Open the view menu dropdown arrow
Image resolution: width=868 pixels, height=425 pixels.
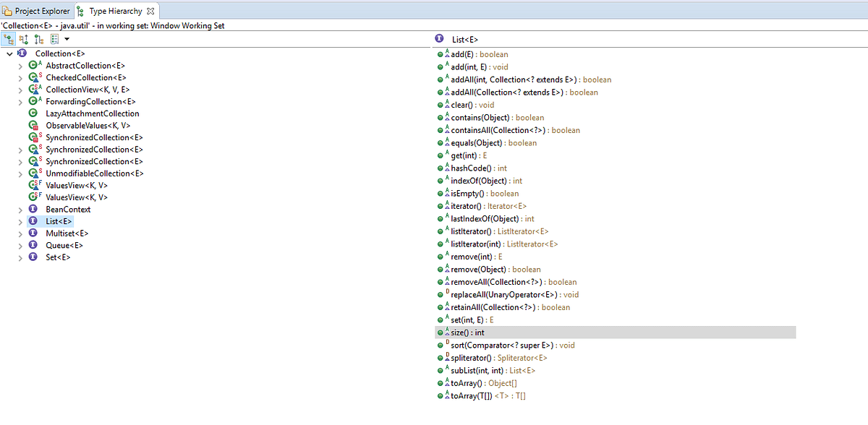67,38
